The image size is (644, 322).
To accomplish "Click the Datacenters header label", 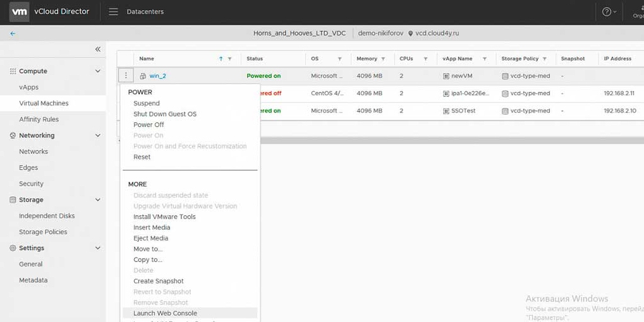I will 145,11.
